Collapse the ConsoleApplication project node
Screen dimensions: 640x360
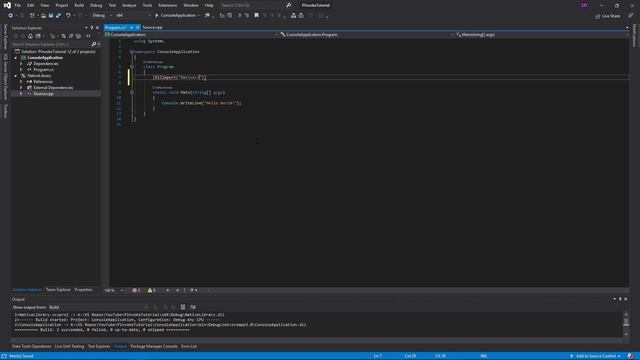click(16, 58)
